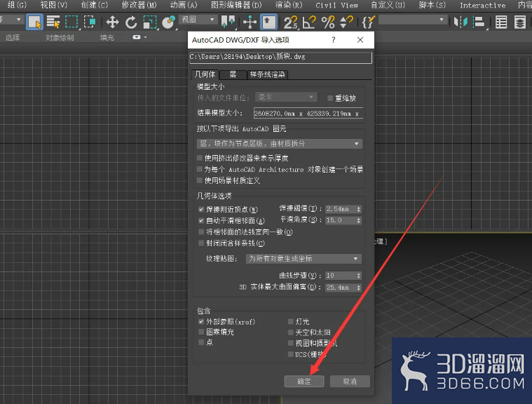Open the named selection sets dropdown
Image resolution: width=532 pixels, height=404 pixels.
(412, 20)
